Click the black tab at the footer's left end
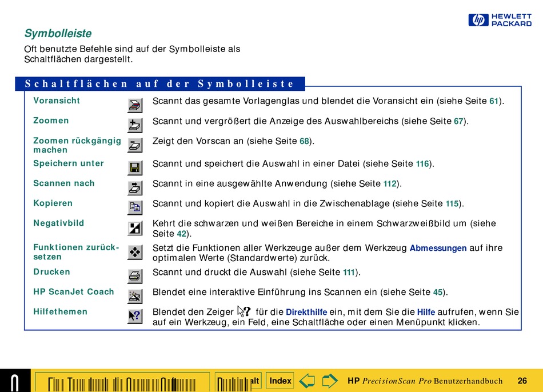The height and width of the screenshot is (392, 543). coord(15,381)
